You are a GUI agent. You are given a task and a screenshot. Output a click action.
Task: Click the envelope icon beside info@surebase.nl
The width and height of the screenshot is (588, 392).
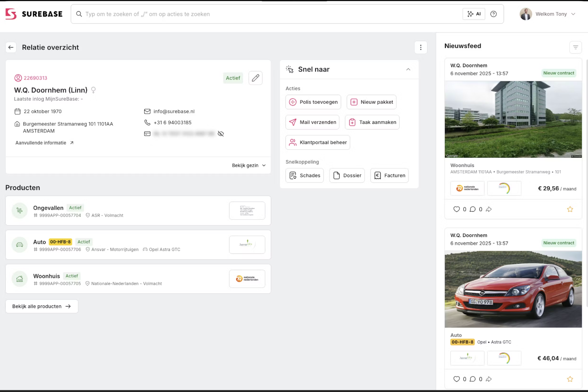(x=147, y=111)
